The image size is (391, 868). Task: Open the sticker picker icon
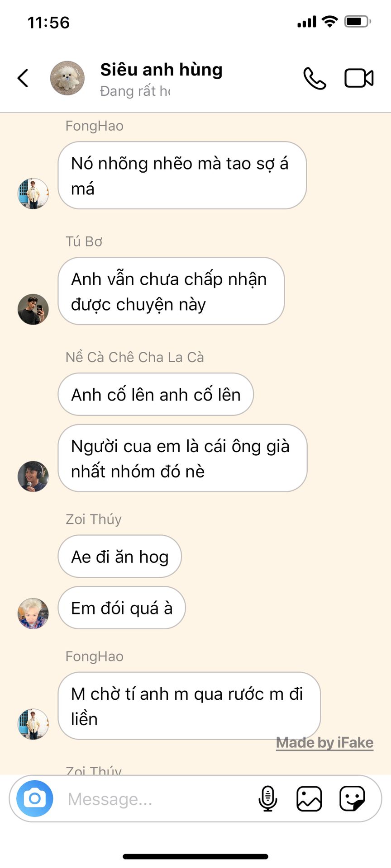[352, 798]
